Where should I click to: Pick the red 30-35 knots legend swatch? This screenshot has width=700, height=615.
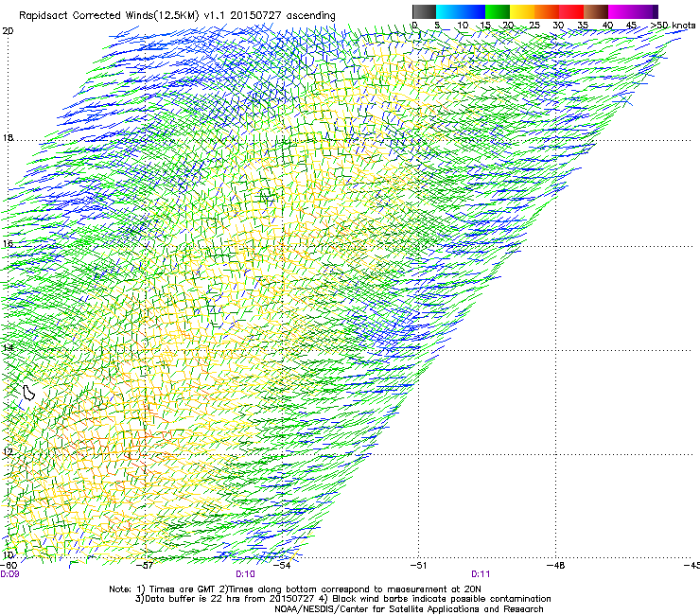click(571, 11)
